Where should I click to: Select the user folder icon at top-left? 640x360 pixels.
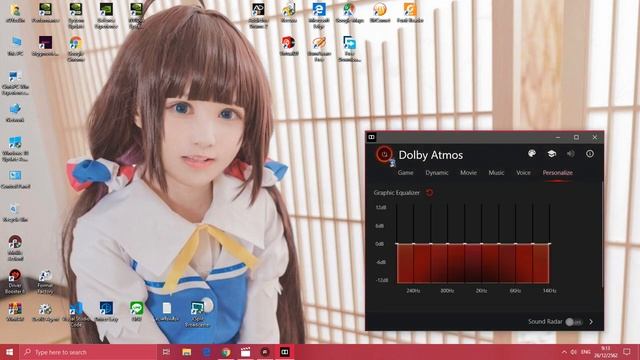point(16,12)
